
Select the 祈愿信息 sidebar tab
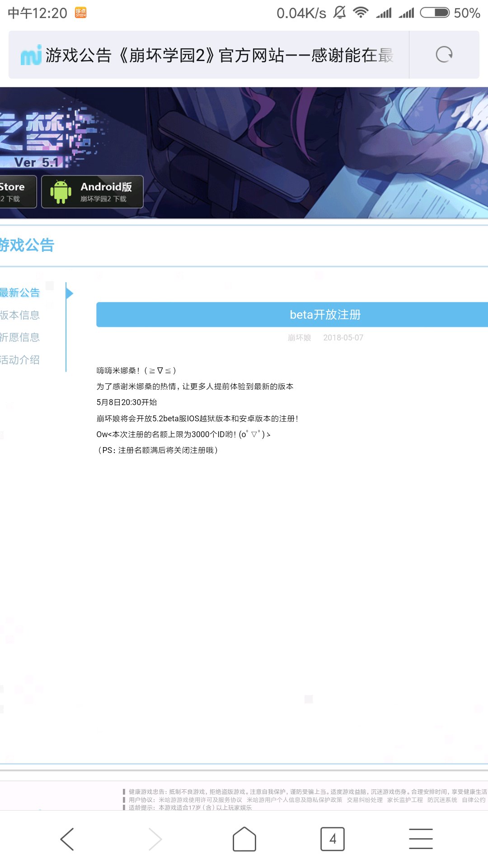pyautogui.click(x=20, y=337)
